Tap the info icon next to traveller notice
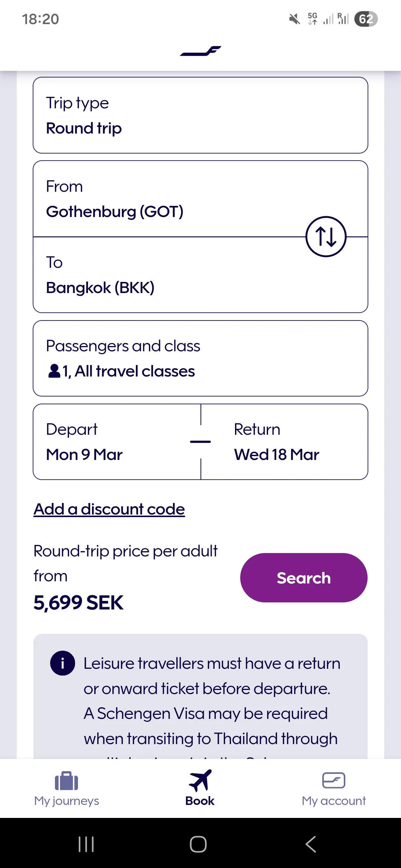 click(x=62, y=663)
